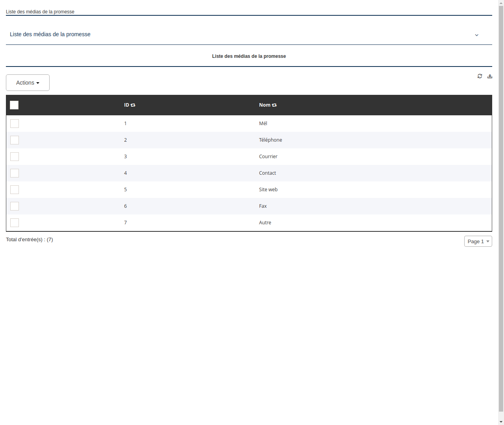Click the download arrow icon above the table
This screenshot has height=425, width=504.
490,76
